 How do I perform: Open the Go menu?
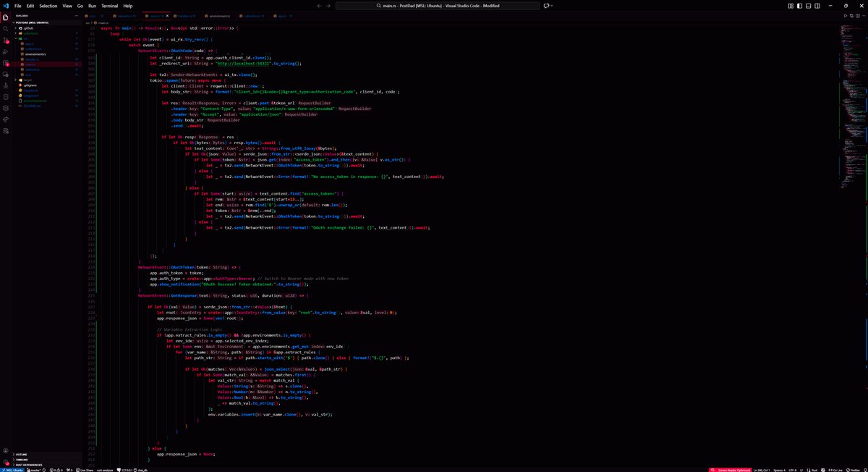pyautogui.click(x=80, y=6)
